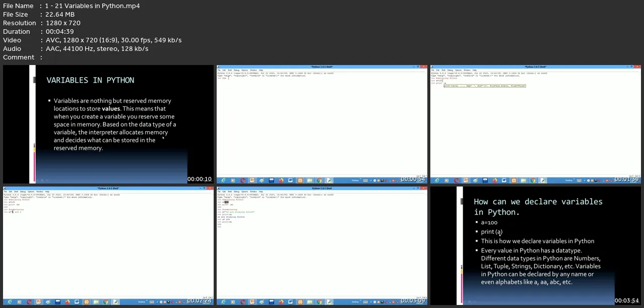Screen dimensions: 644x308
Task: Click the XAMPP icon in 00:02:24 thumbnail taskbar
Action: 87,302
